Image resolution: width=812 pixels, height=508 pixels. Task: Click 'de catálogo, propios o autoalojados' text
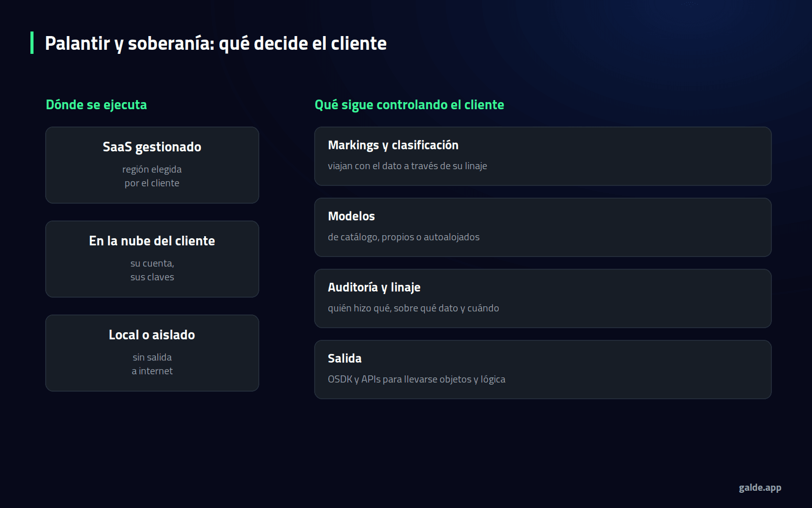403,237
